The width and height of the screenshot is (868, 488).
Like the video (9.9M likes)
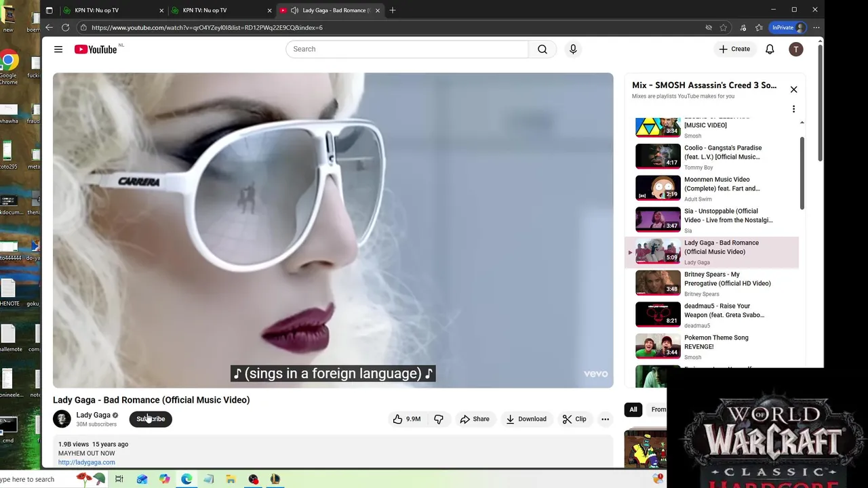[406, 419]
